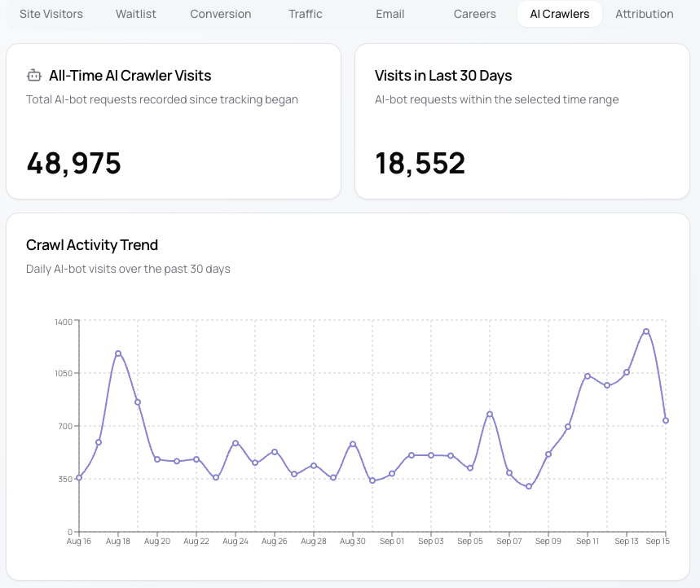Open the Email tab
This screenshot has width=700, height=588.
pyautogui.click(x=390, y=15)
